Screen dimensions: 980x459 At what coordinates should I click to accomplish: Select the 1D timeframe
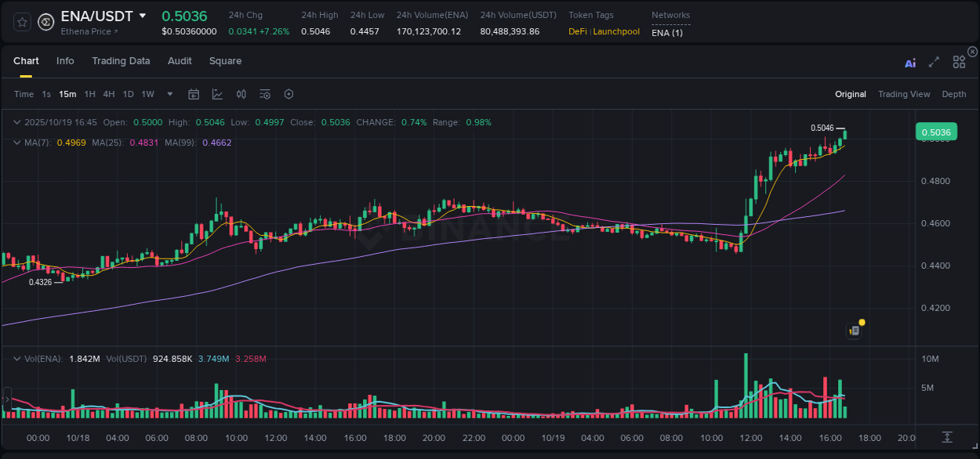coord(128,93)
